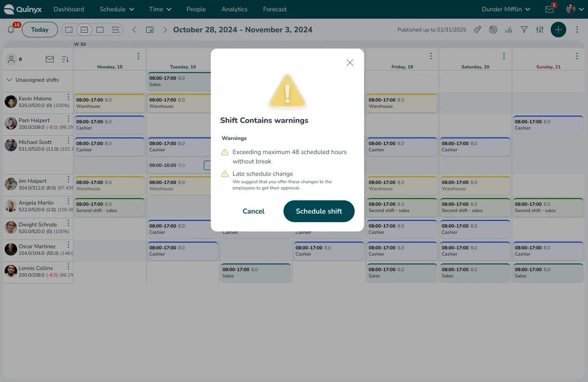Viewport: 588px width, 382px height.
Task: Click the Quinyx logo
Action: pyautogui.click(x=23, y=9)
